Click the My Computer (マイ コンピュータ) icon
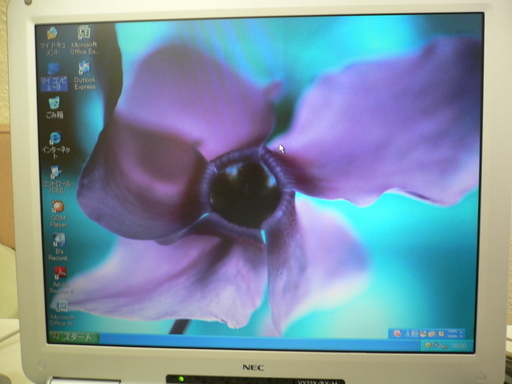Screen dimensions: 512x384 (x=54, y=77)
